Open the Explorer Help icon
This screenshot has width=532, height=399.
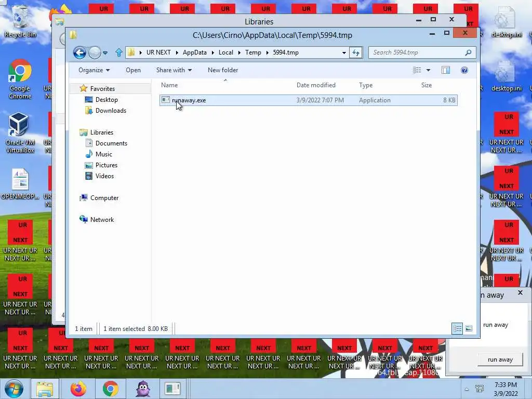[x=464, y=70]
